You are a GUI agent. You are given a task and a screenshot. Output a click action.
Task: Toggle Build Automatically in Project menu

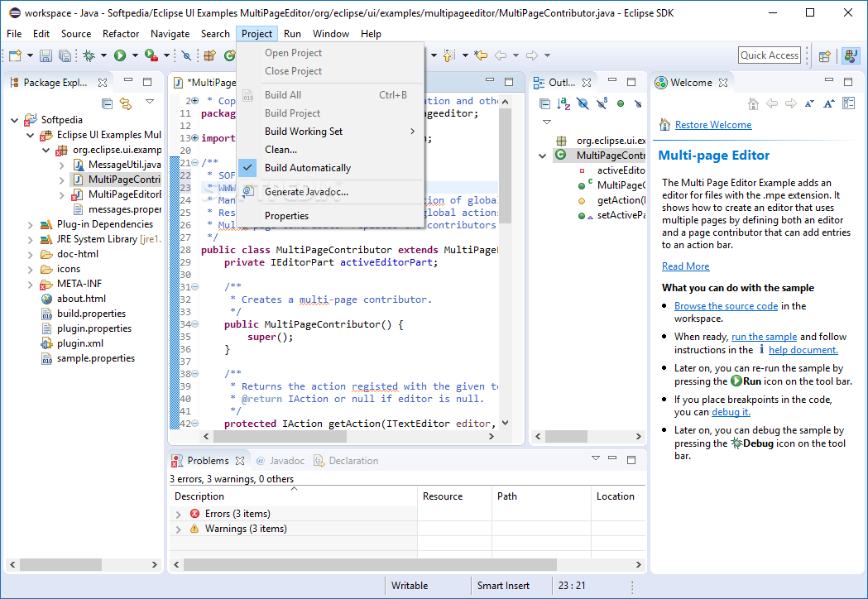[x=330, y=168]
